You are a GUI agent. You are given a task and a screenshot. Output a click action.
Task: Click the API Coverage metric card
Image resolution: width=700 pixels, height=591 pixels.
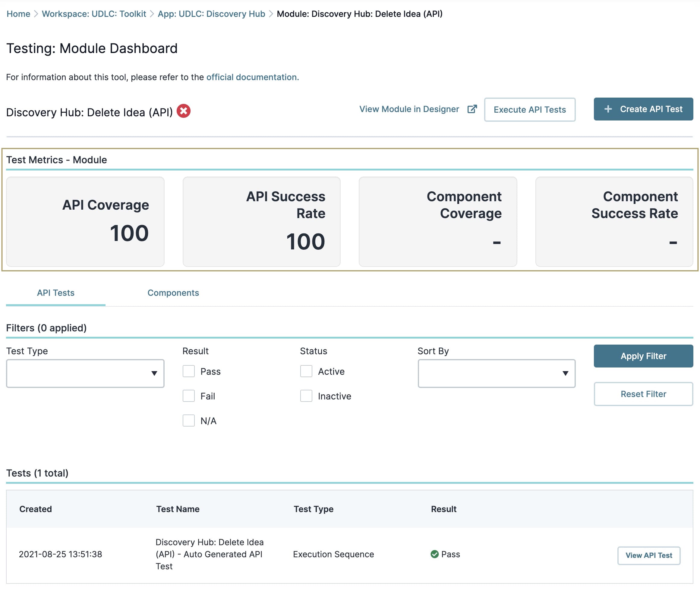pyautogui.click(x=85, y=221)
